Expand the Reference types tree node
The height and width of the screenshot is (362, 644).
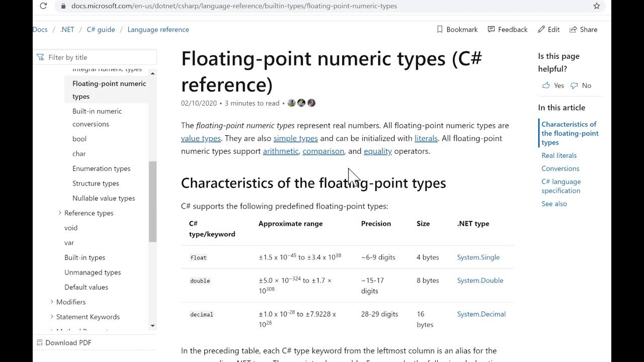coord(60,213)
